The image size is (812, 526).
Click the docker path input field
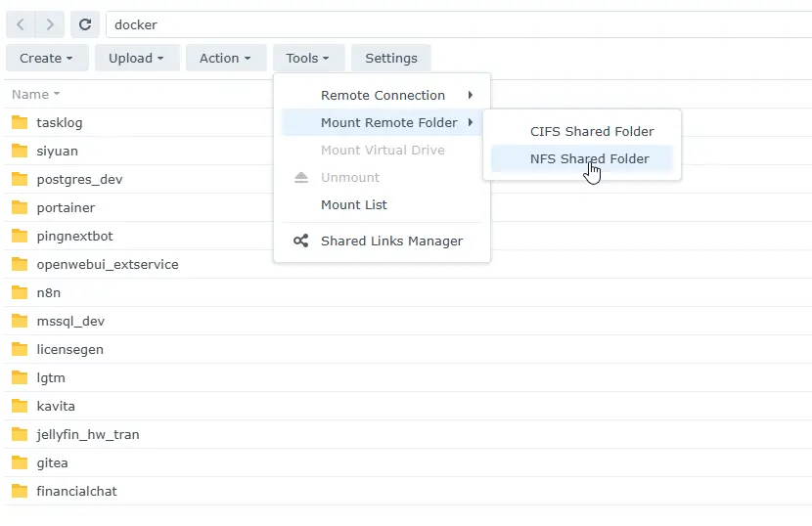[450, 24]
